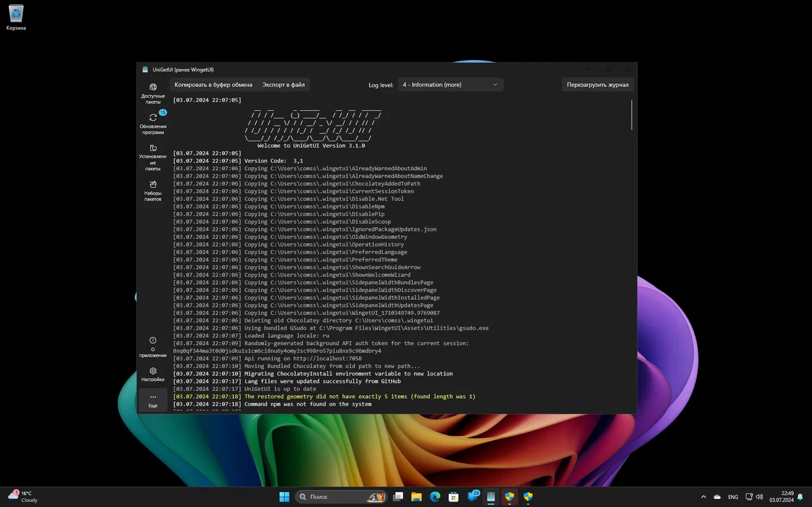Open Microsoft Store from the taskbar

click(454, 497)
